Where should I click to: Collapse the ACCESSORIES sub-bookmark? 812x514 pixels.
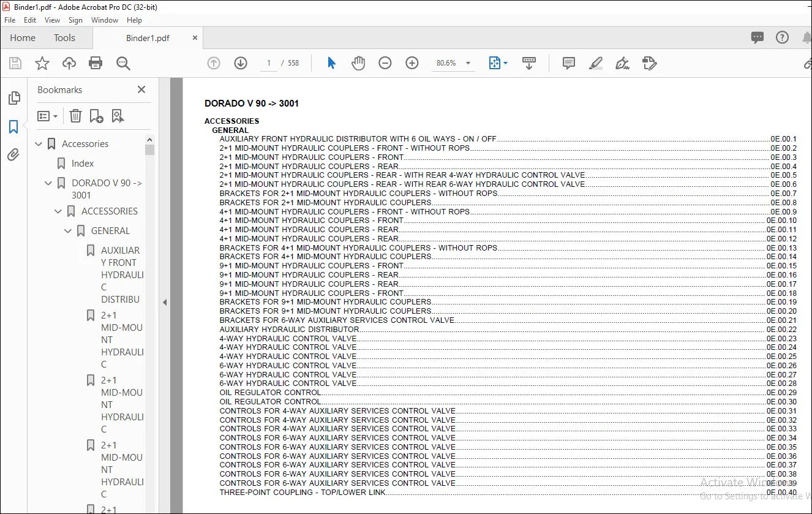coord(59,211)
